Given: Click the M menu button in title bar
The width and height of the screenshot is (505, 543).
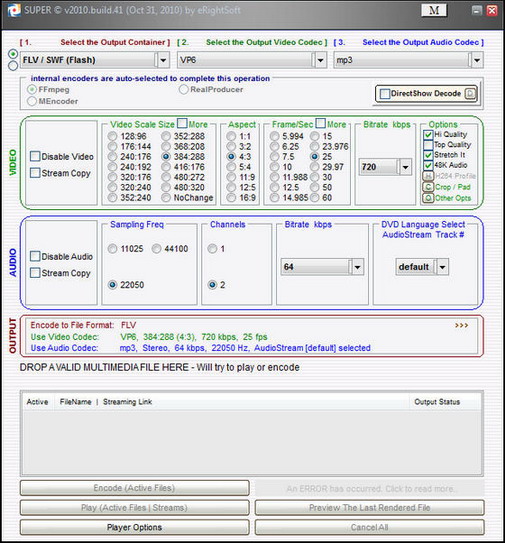Looking at the screenshot, I should (x=434, y=10).
